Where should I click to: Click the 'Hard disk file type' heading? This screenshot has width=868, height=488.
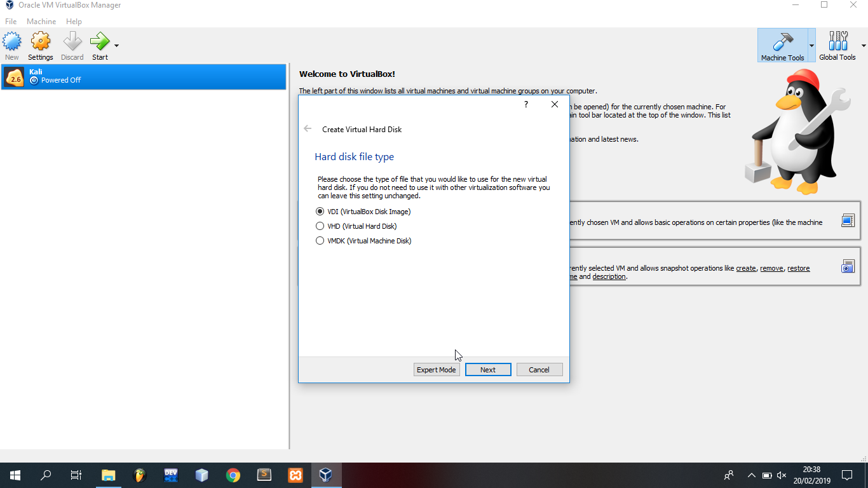[x=355, y=157]
